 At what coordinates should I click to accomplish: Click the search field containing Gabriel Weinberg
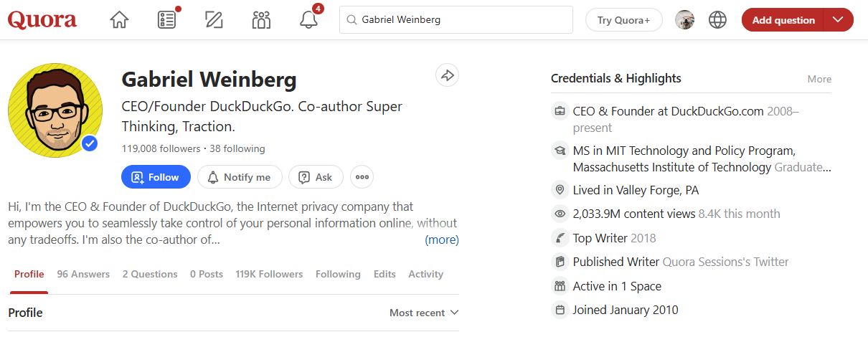point(459,20)
